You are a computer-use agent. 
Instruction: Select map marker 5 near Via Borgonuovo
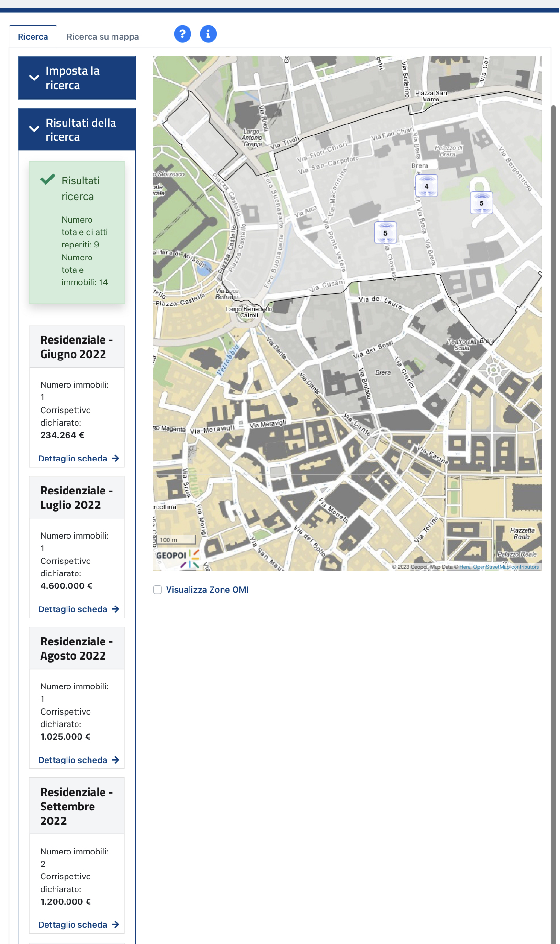click(482, 203)
